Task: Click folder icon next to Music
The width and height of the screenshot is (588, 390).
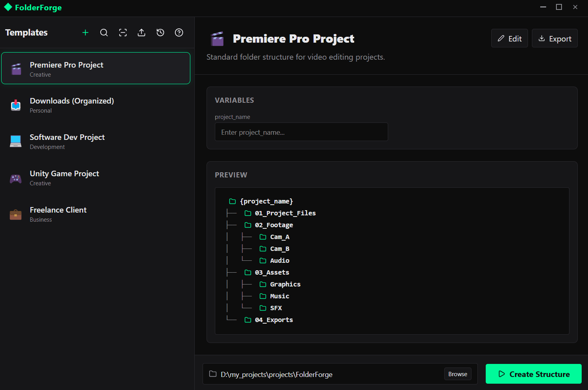Action: (x=263, y=296)
